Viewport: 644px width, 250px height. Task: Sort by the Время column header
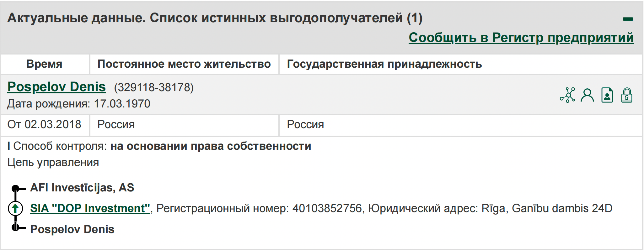pos(44,64)
